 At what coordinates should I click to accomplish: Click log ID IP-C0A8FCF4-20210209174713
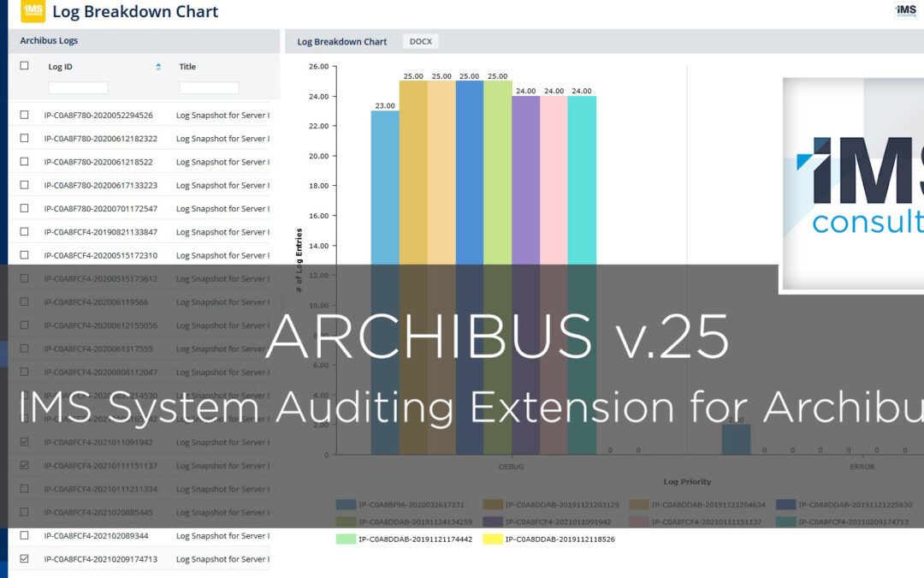pos(101,559)
